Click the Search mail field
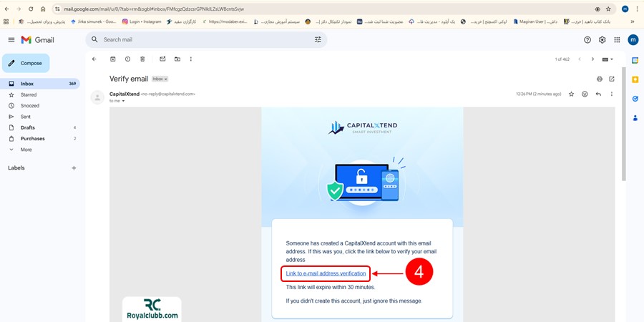The width and height of the screenshot is (644, 322). [x=205, y=40]
